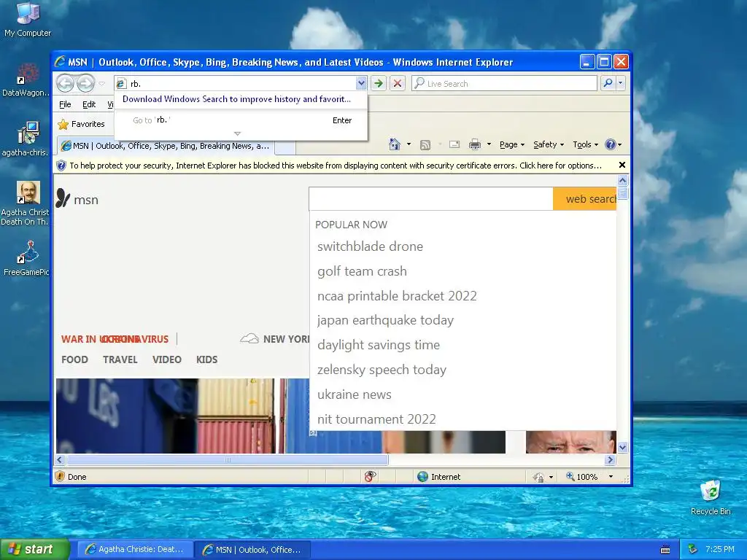Open Print options dropdown arrow
This screenshot has width=747, height=560.
(x=489, y=144)
